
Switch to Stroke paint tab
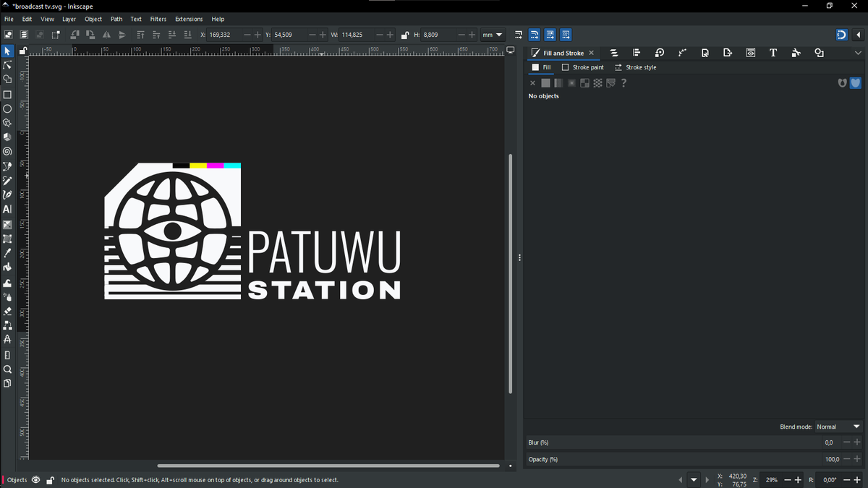pyautogui.click(x=582, y=67)
